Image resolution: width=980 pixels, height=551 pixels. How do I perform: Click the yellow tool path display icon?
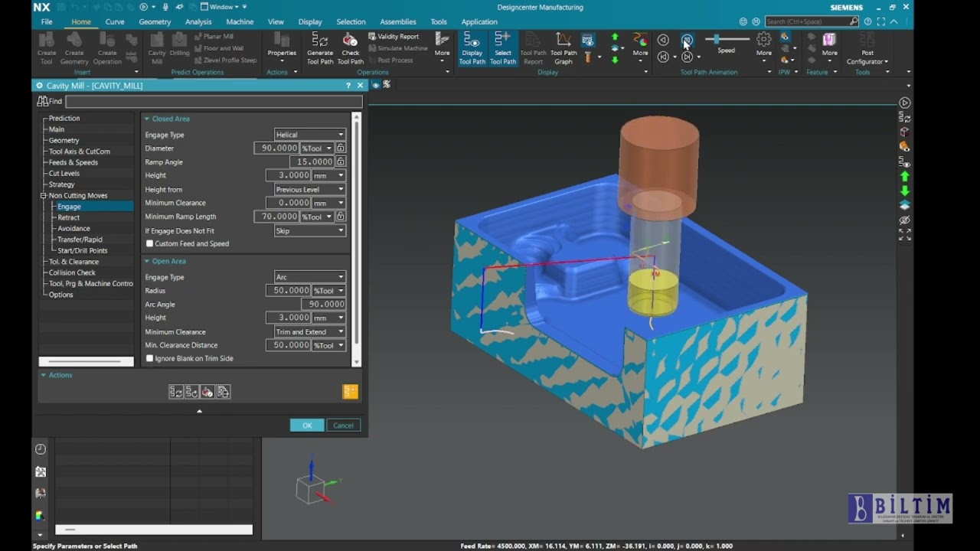pos(350,392)
